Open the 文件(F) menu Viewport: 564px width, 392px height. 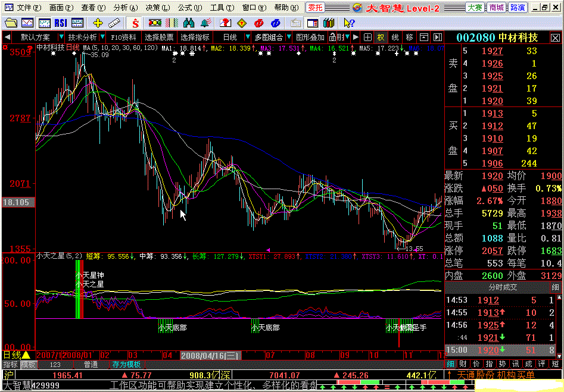click(x=29, y=8)
